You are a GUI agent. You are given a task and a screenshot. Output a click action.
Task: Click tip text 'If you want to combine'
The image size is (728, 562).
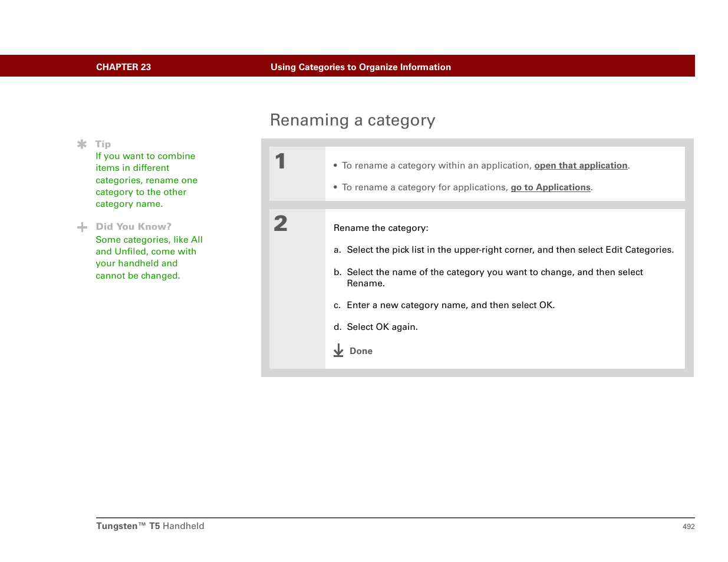pos(146,156)
